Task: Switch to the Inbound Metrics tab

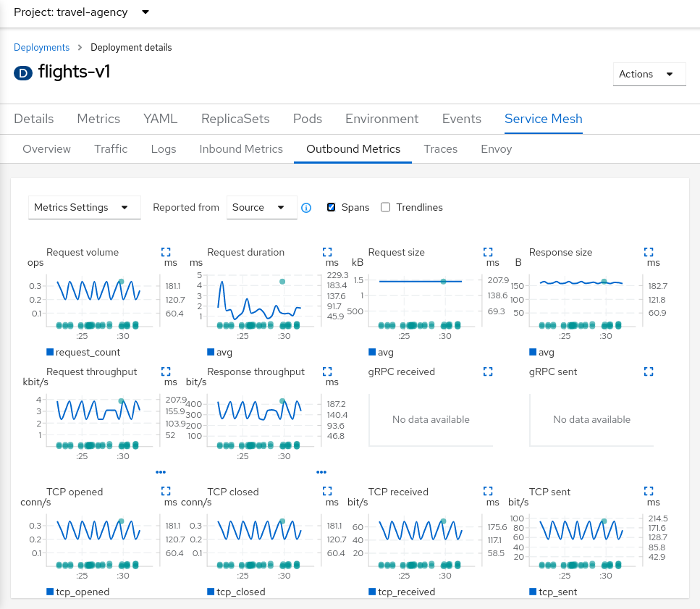Action: pyautogui.click(x=241, y=148)
